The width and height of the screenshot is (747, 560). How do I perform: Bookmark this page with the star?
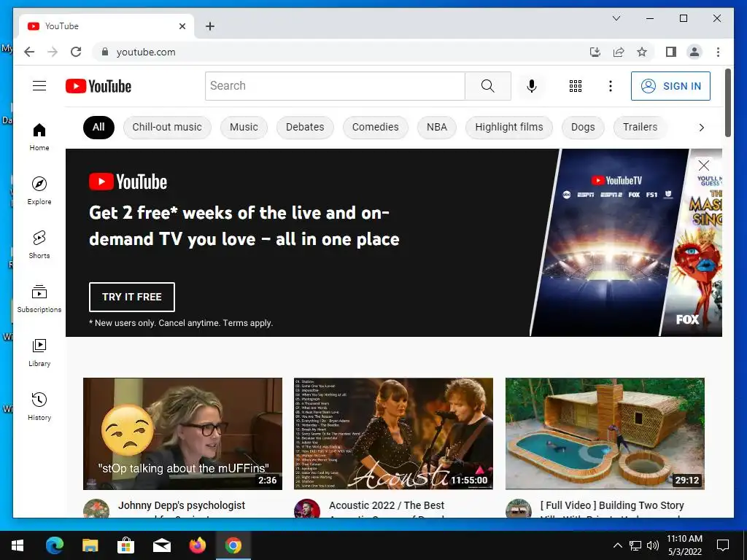tap(642, 52)
